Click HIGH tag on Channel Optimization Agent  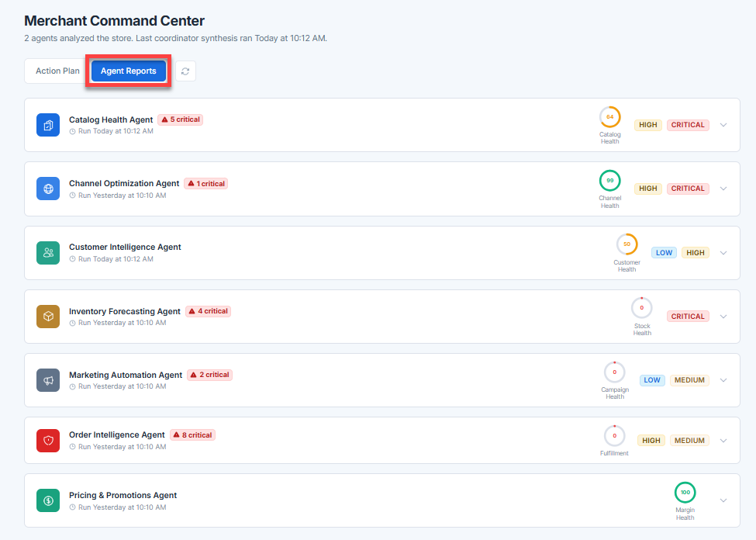(648, 189)
